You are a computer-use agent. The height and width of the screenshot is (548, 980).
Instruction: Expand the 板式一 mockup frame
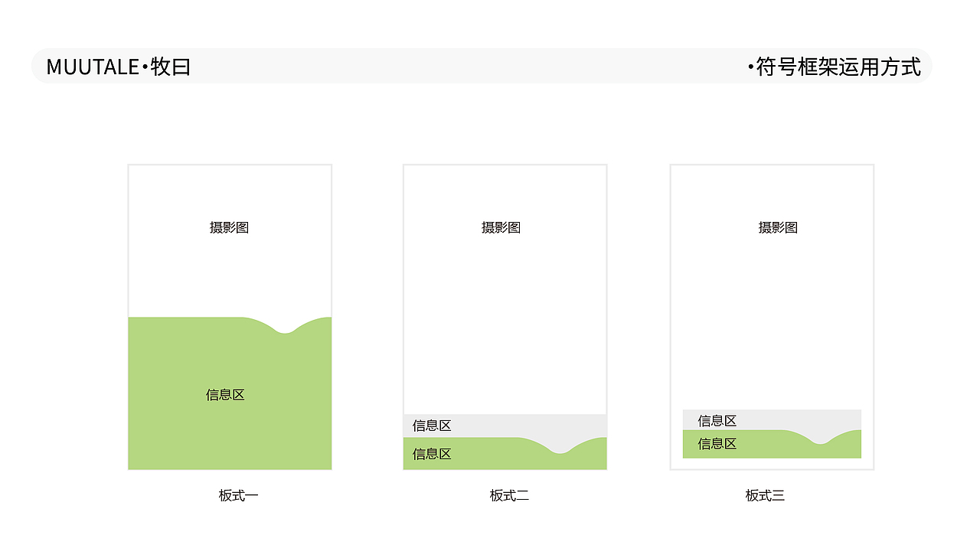click(230, 316)
